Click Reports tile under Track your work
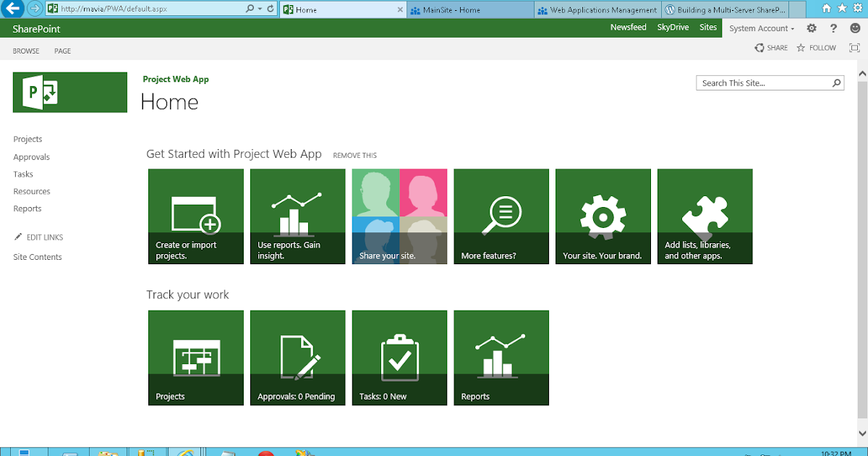The height and width of the screenshot is (456, 868). pos(501,358)
